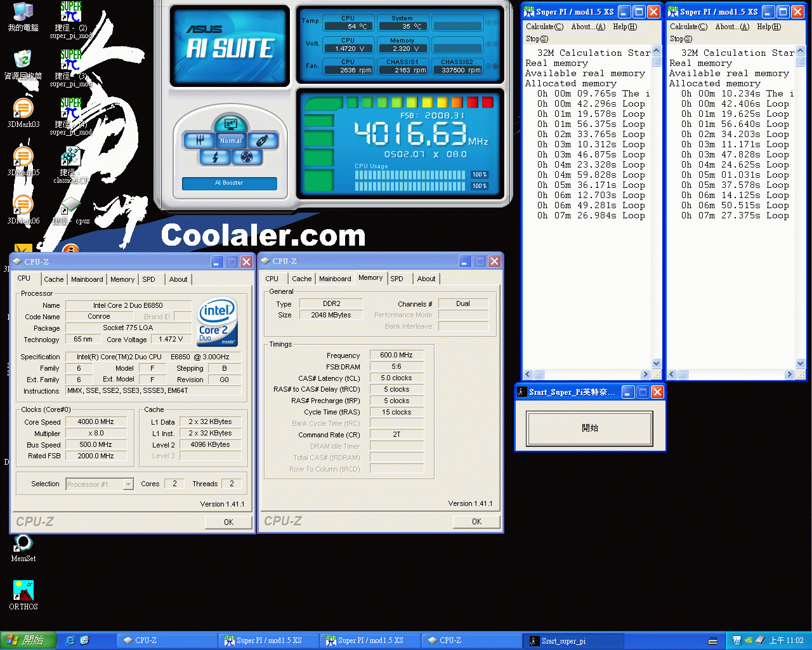Open super_pi_mod shortcut labeled (2)
The height and width of the screenshot is (650, 812).
(x=71, y=20)
